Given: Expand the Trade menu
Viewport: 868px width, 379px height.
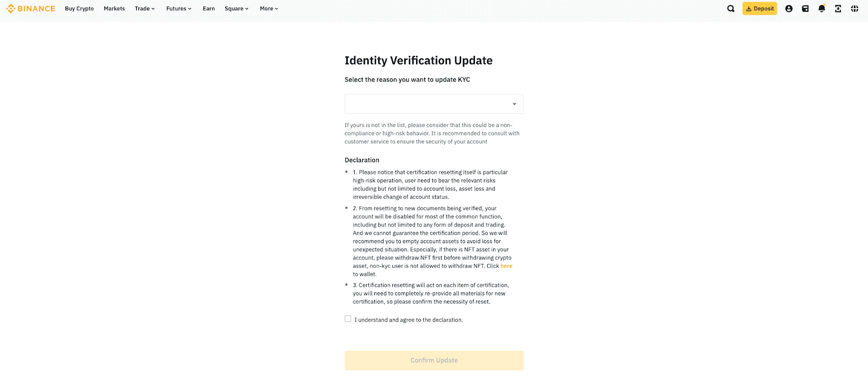Looking at the screenshot, I should coord(145,9).
